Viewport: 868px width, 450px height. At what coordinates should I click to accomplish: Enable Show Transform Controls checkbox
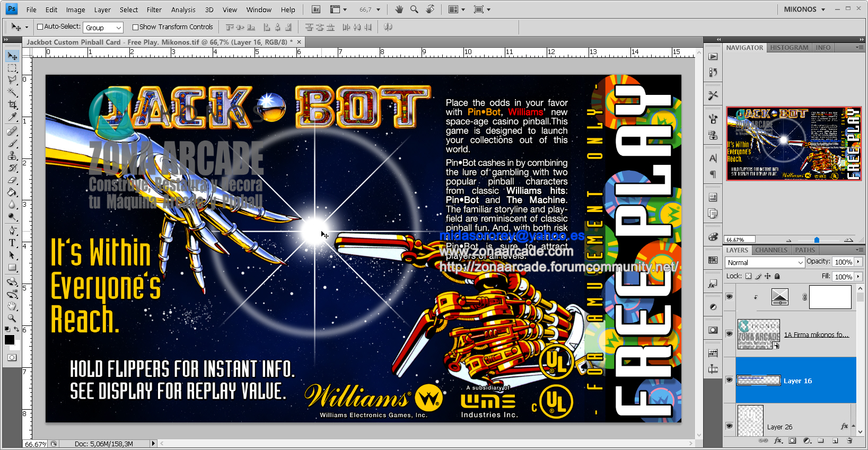pyautogui.click(x=135, y=27)
